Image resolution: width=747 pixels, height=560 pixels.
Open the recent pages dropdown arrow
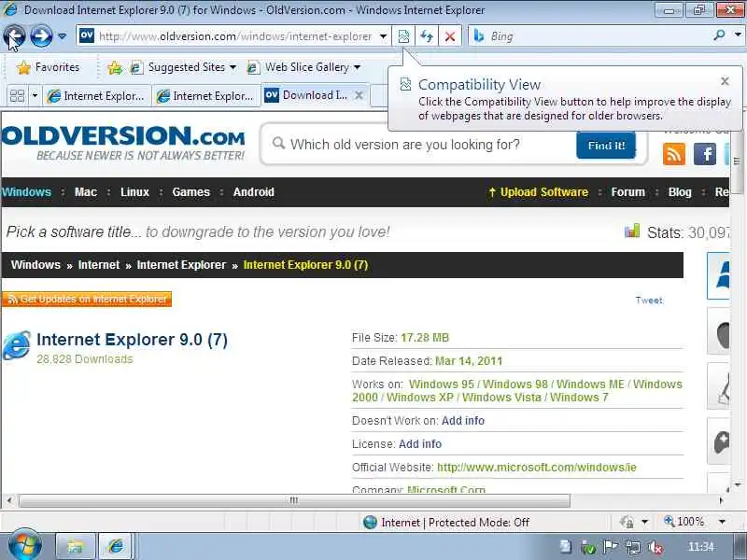tap(62, 36)
